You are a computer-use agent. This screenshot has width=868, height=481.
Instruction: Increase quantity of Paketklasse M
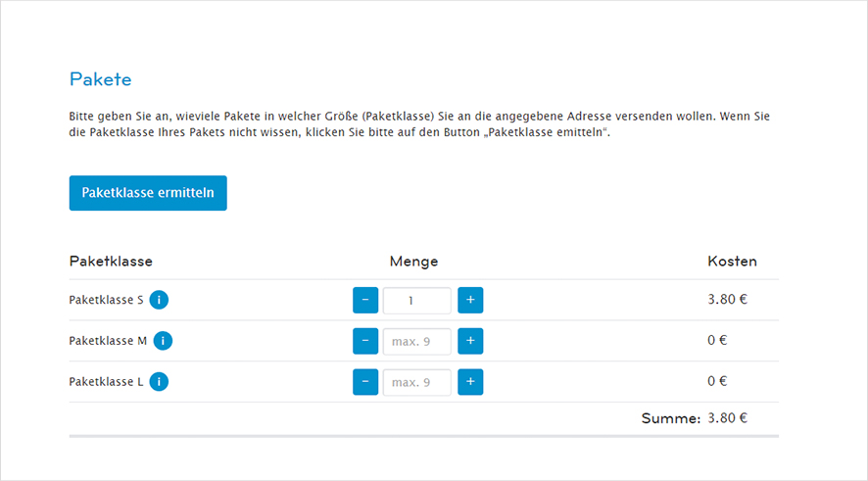pyautogui.click(x=470, y=341)
